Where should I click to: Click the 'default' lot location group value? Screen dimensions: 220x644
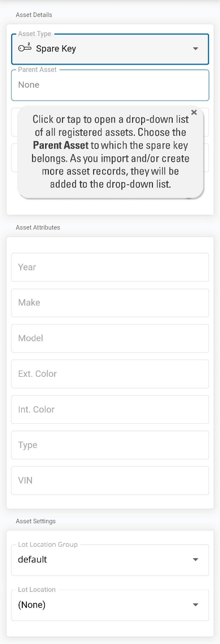click(33, 560)
